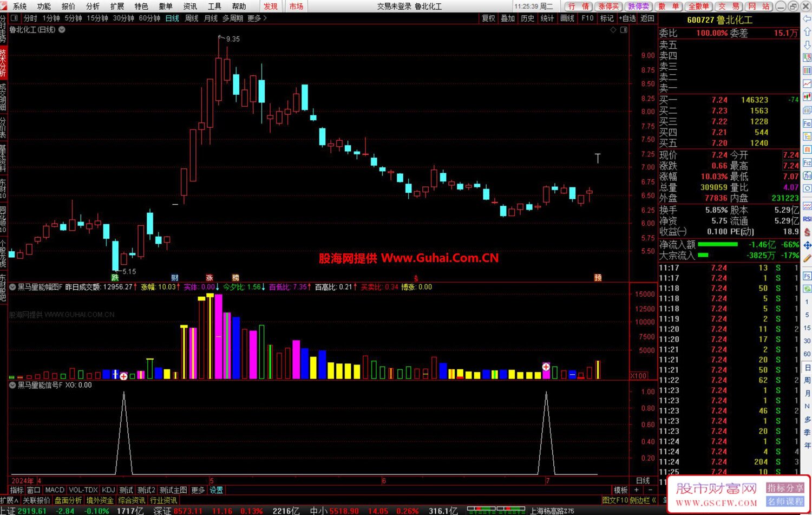Screen dimensions: 812x515
Task: Expand the 扩展 panel at bottom
Action: click(9, 500)
